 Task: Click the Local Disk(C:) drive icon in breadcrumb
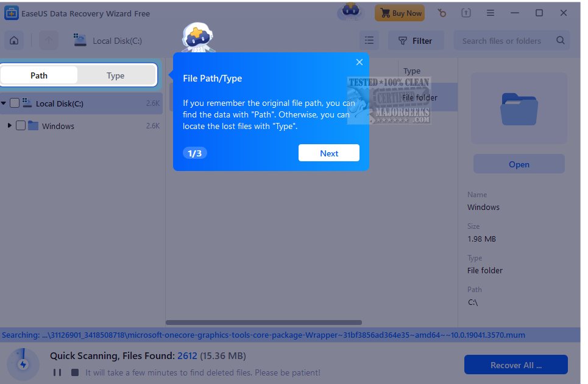pyautogui.click(x=80, y=40)
